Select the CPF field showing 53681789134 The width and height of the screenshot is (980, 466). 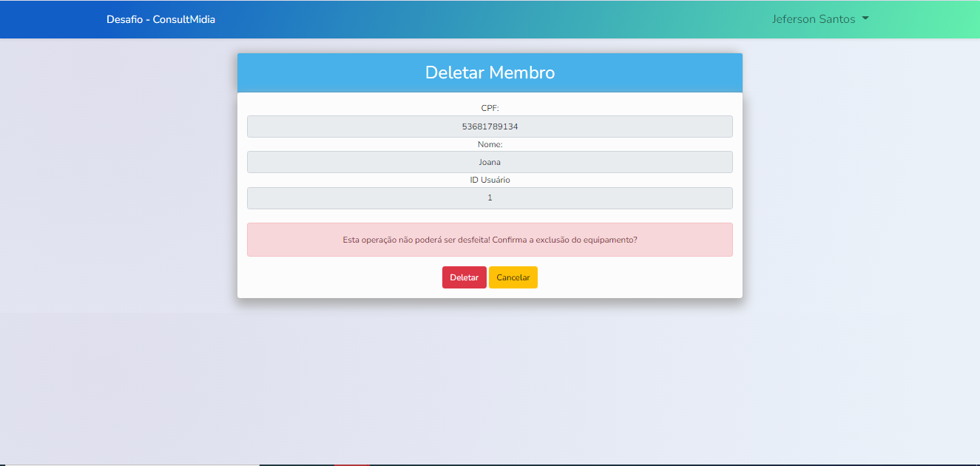[x=490, y=126]
